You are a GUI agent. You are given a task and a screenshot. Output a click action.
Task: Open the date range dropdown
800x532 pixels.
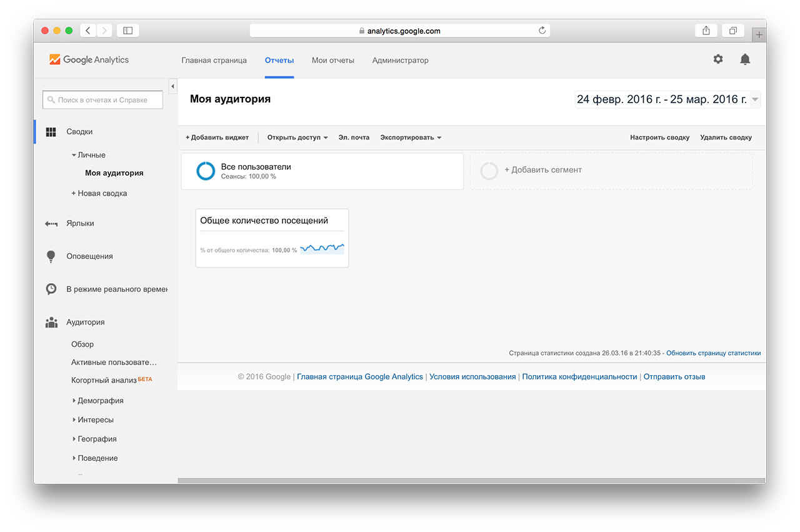755,99
